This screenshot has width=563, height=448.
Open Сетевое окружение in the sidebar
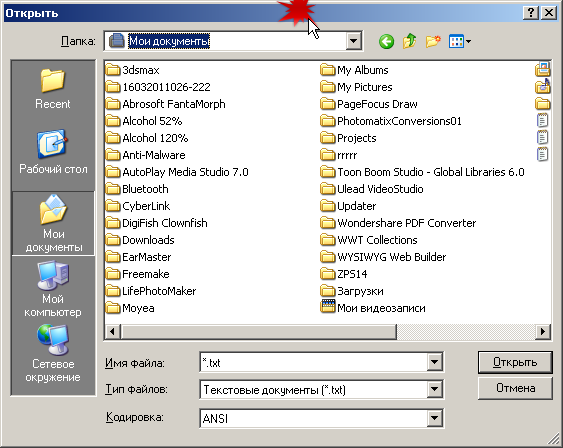pos(53,354)
